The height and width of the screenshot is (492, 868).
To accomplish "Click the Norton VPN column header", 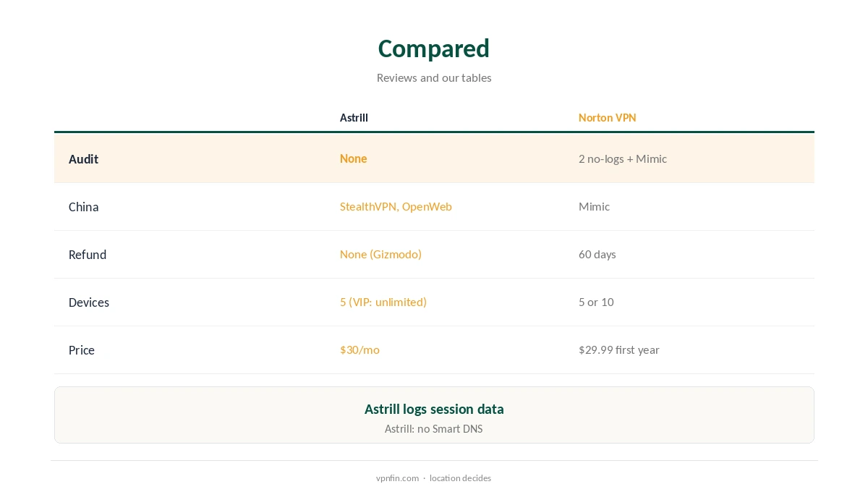I will 608,118.
